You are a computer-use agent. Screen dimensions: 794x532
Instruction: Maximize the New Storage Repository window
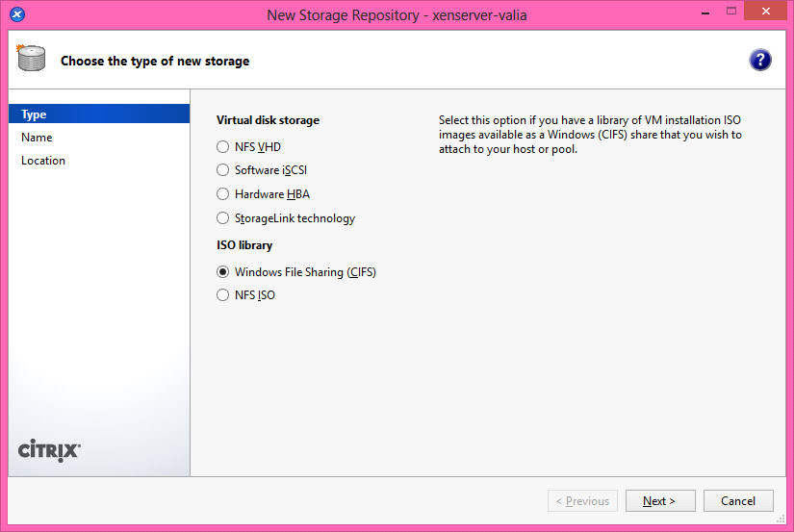pos(731,12)
